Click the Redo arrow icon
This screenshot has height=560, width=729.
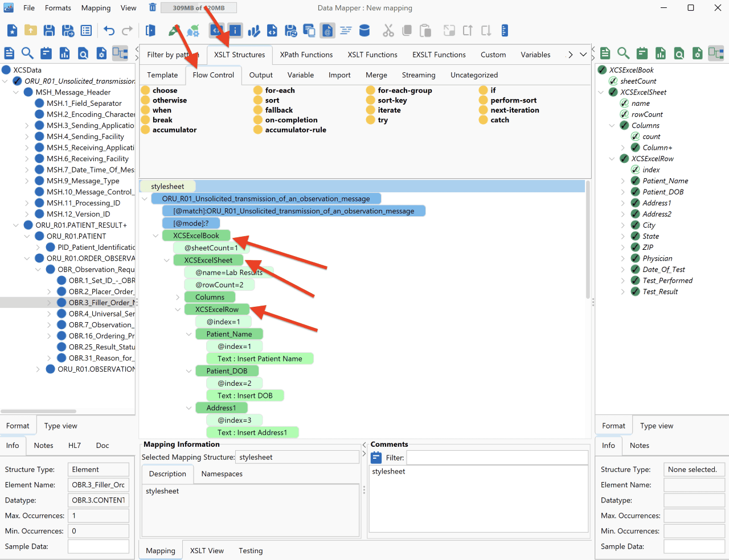[x=128, y=31]
